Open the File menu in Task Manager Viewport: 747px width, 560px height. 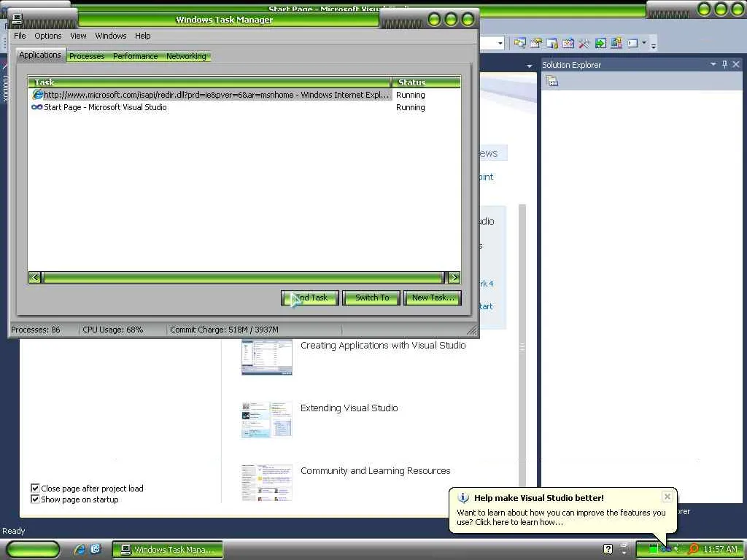(x=20, y=36)
